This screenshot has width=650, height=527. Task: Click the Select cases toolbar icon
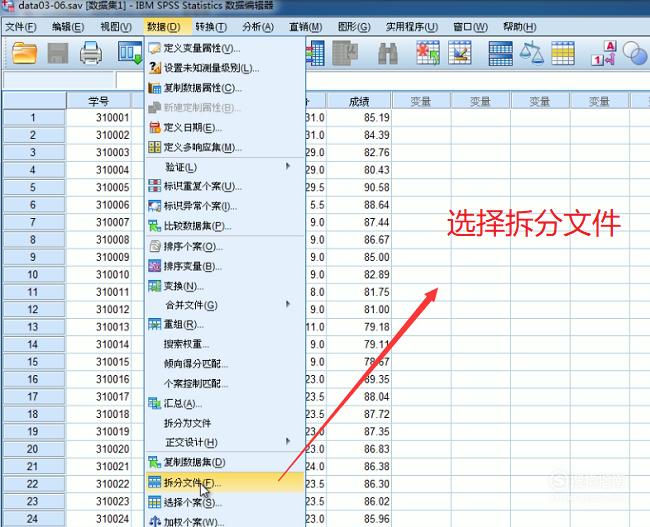coord(563,53)
